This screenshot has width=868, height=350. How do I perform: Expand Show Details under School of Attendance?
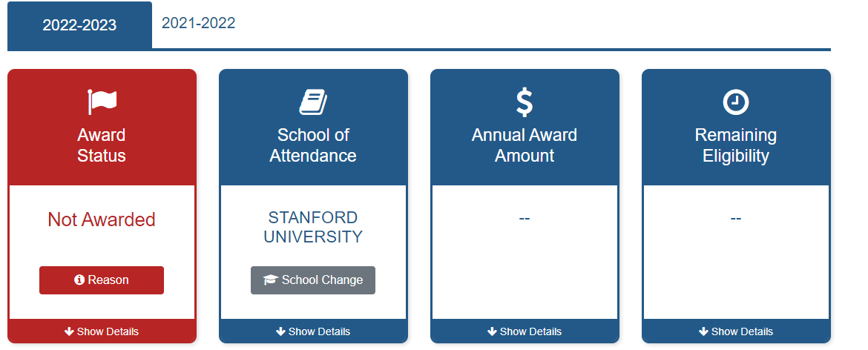click(313, 331)
